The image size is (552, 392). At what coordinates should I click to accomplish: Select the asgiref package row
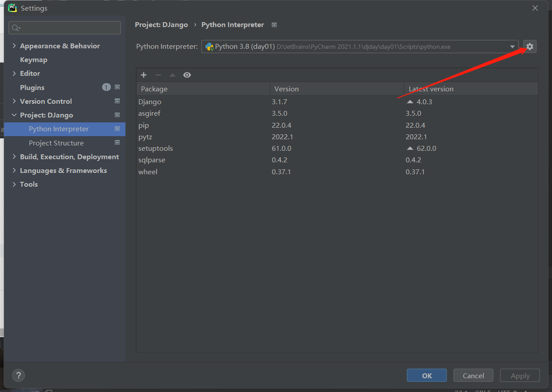337,113
